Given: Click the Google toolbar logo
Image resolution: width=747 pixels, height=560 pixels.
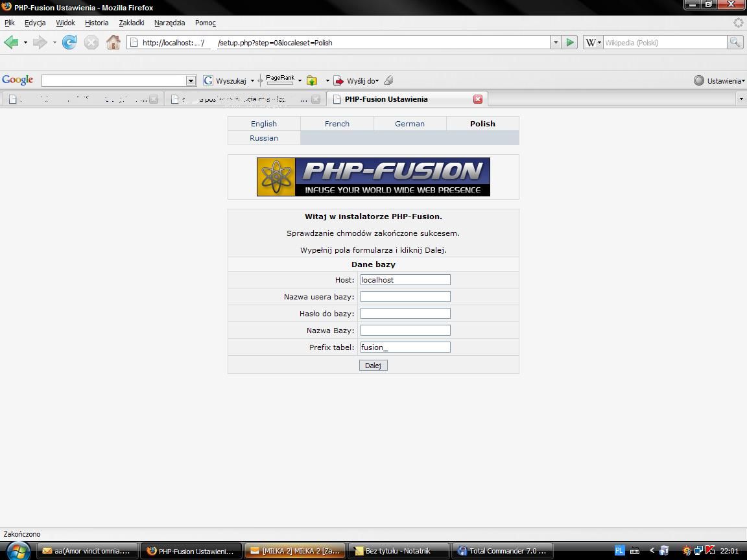Looking at the screenshot, I should coord(18,80).
